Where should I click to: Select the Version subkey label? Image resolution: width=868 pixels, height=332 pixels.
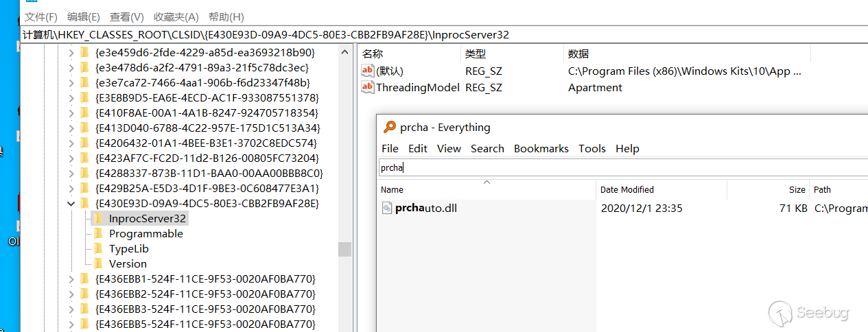[128, 263]
